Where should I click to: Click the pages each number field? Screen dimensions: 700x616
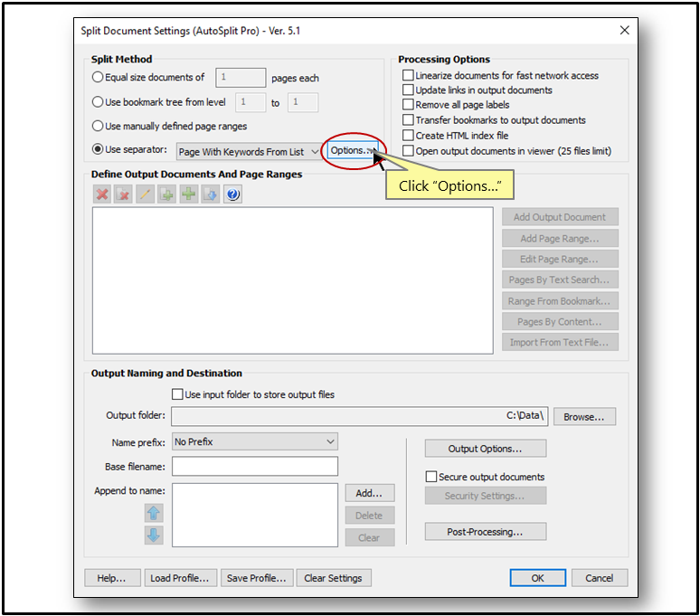pos(241,78)
